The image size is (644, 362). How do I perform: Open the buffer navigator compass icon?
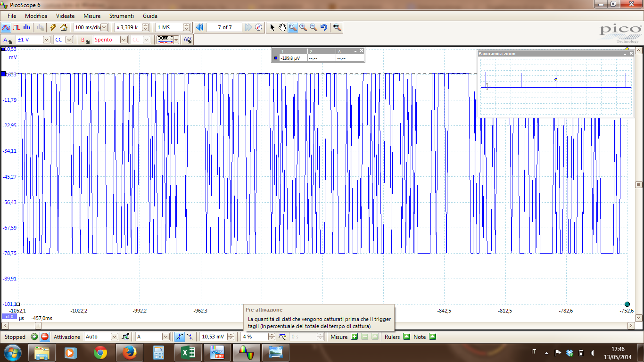tap(259, 27)
